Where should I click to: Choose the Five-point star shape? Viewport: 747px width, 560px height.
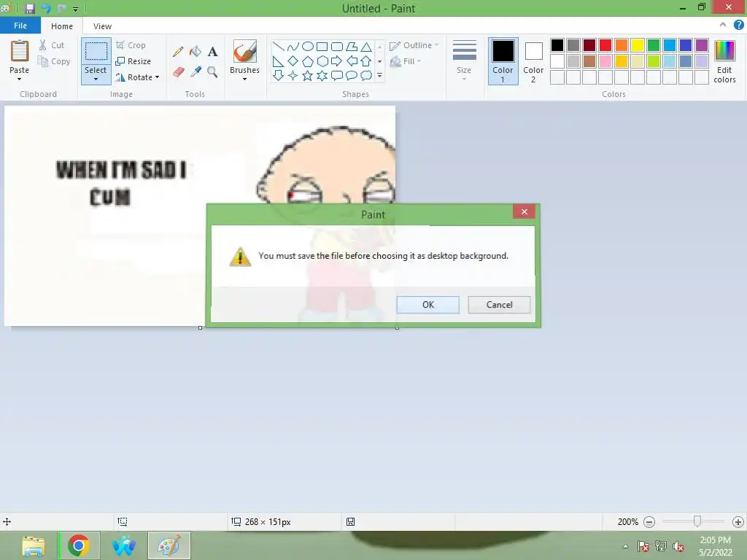point(308,75)
